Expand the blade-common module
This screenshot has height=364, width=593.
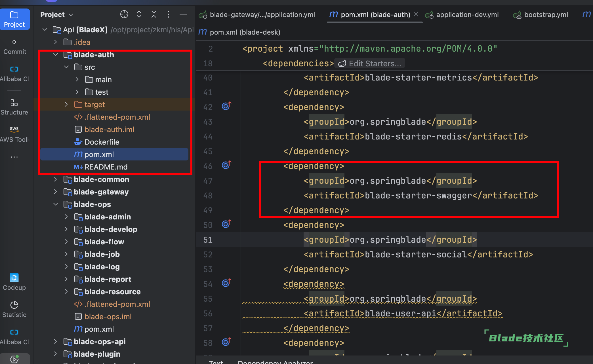tap(56, 179)
